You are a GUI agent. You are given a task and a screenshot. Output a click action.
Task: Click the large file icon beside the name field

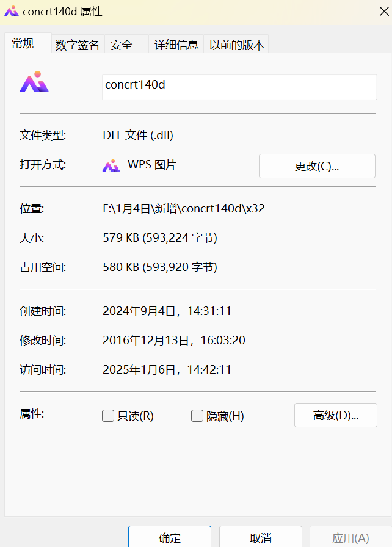point(34,82)
